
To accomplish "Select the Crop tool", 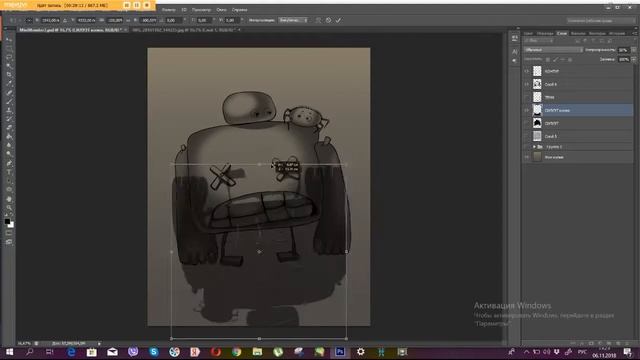I will pyautogui.click(x=9, y=75).
